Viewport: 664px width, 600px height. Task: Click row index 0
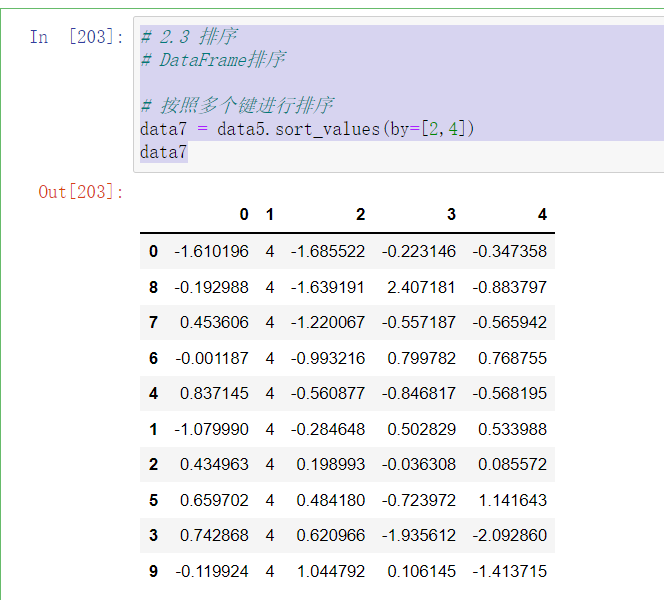[153, 251]
